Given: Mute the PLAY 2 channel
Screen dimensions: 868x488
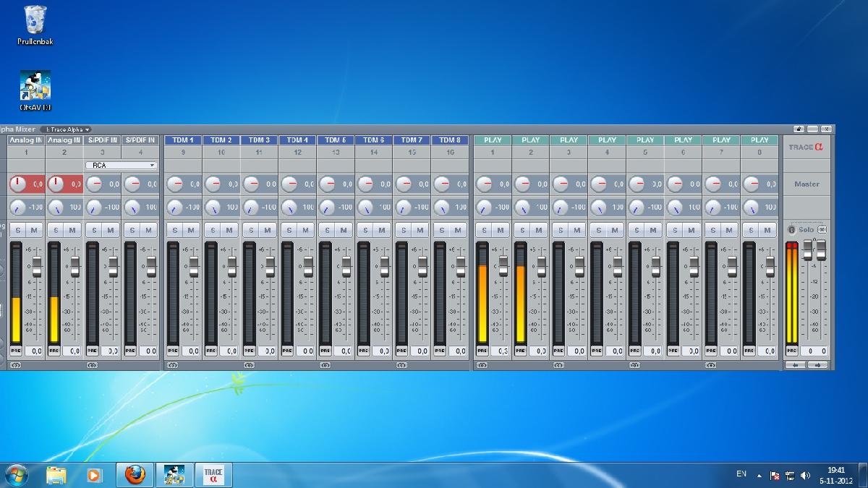Looking at the screenshot, I should point(539,230).
